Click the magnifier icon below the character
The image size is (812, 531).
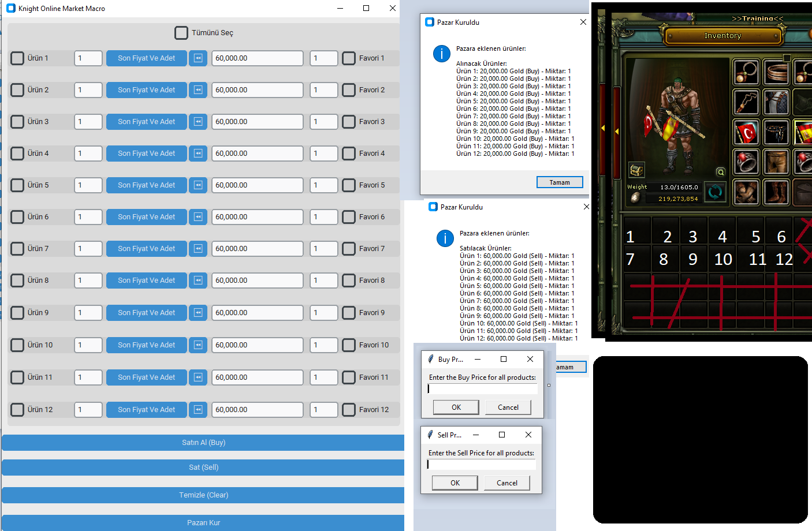pyautogui.click(x=720, y=172)
